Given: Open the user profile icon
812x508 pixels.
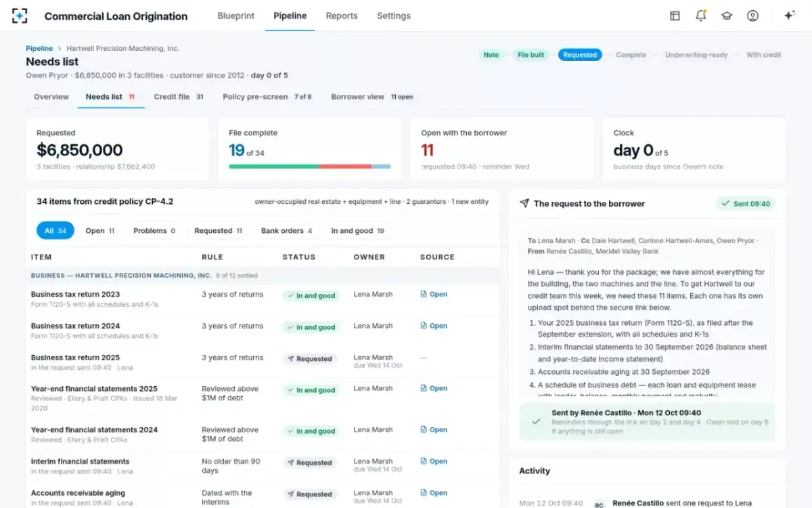Looking at the screenshot, I should click(752, 16).
